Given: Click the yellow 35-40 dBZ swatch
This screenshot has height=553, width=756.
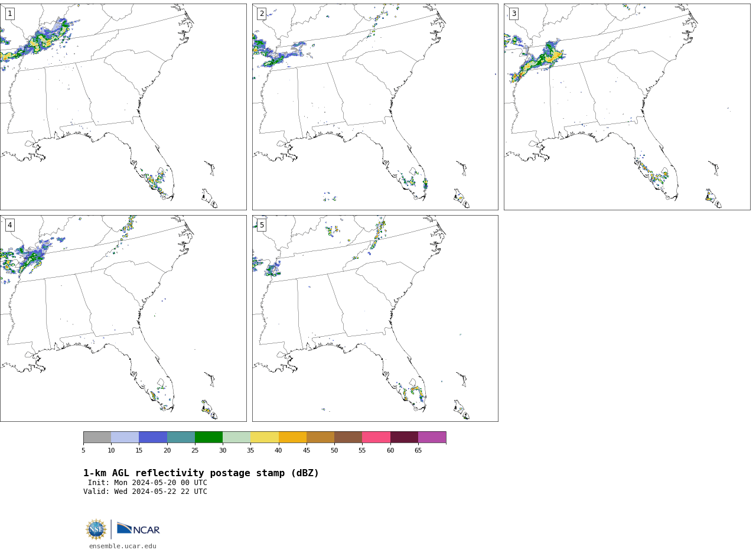Looking at the screenshot, I should click(x=265, y=437).
